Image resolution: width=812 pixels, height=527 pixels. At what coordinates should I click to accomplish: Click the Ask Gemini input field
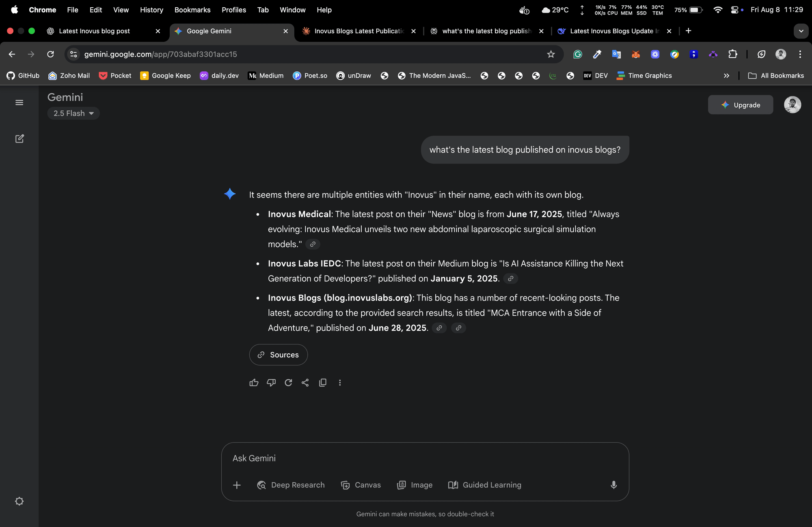[x=424, y=458]
